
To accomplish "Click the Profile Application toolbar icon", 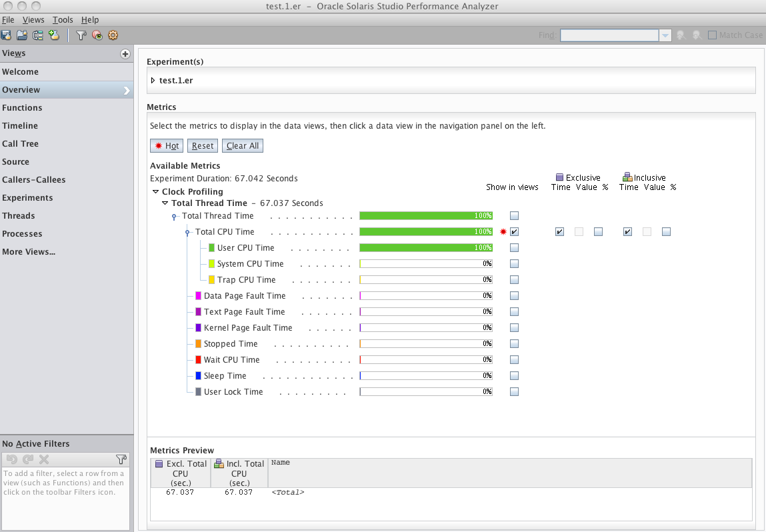I will click(6, 35).
